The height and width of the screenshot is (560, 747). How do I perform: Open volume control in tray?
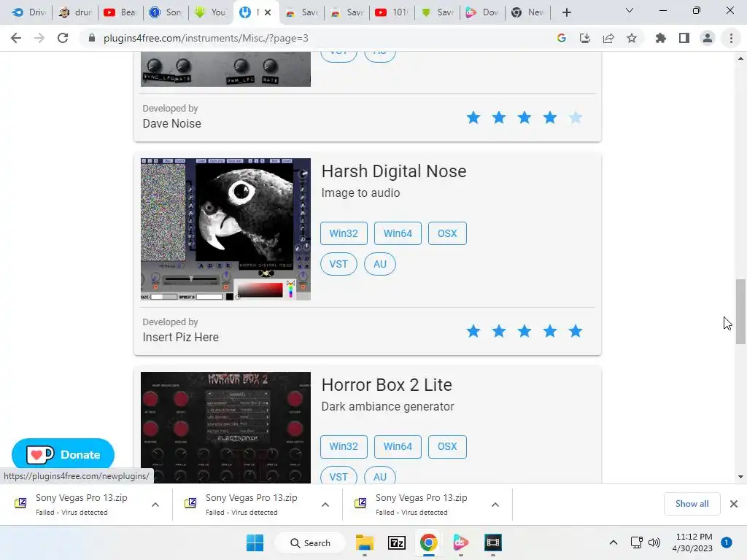coord(654,542)
